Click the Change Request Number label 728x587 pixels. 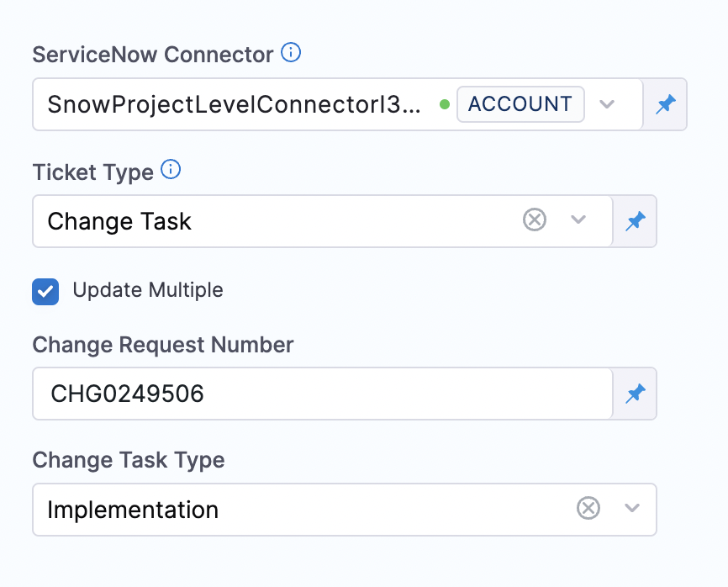point(163,344)
